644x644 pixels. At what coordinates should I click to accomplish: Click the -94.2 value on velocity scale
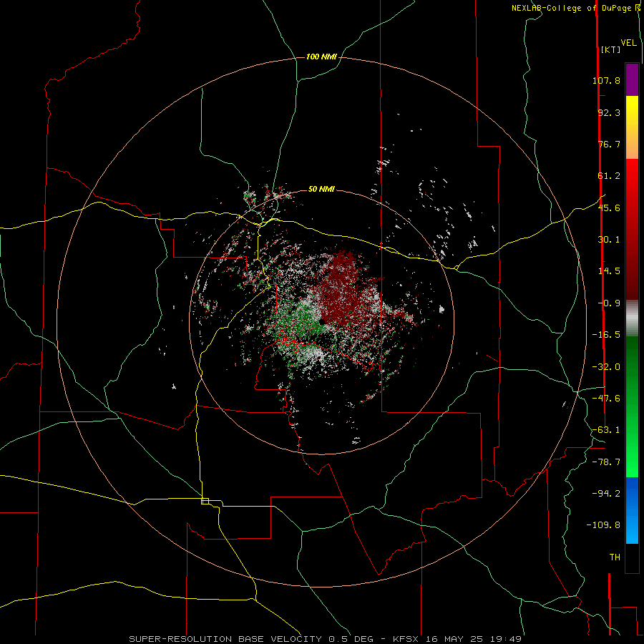(606, 493)
